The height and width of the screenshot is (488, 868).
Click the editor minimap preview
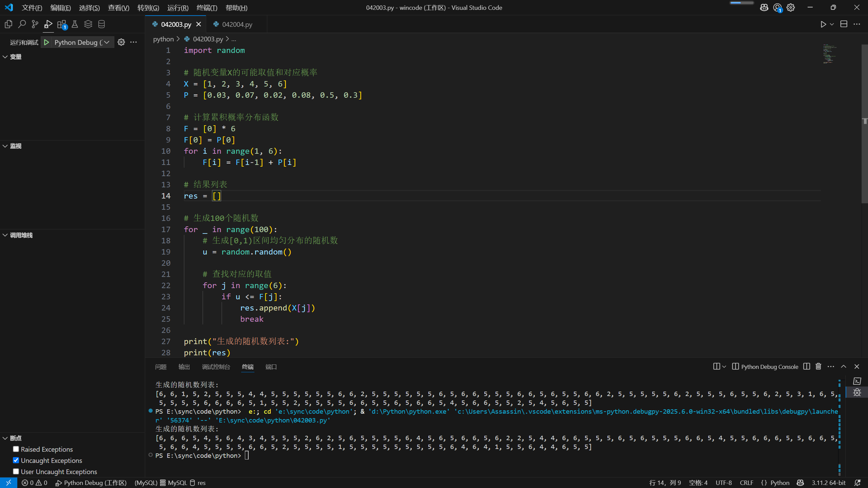[x=829, y=54]
